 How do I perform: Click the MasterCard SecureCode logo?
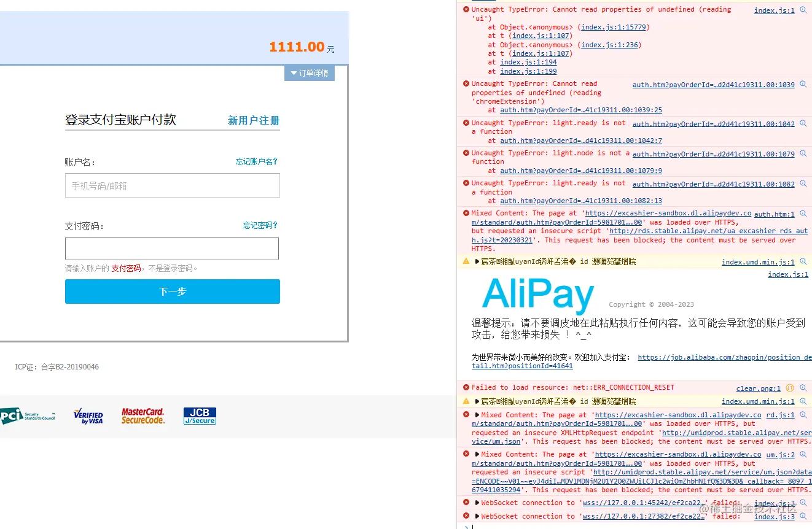(x=143, y=416)
